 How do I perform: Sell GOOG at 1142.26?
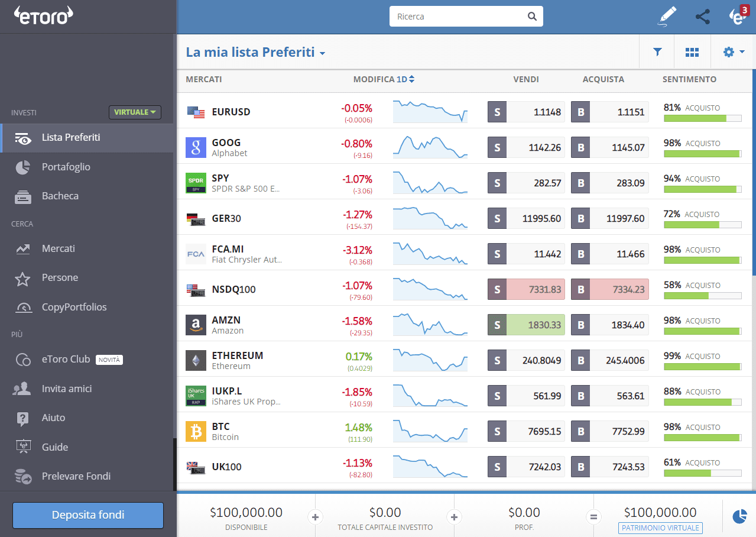click(526, 147)
